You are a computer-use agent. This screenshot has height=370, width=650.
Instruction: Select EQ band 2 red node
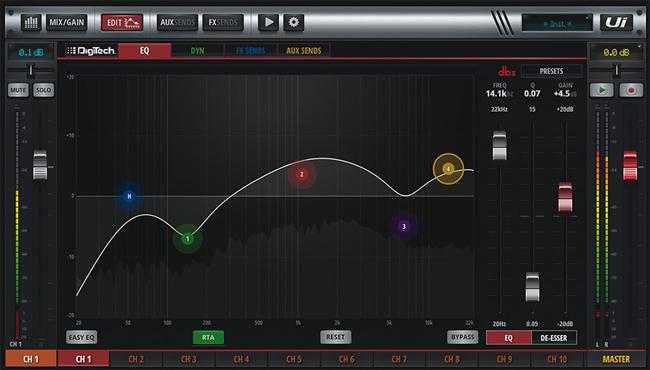click(302, 174)
